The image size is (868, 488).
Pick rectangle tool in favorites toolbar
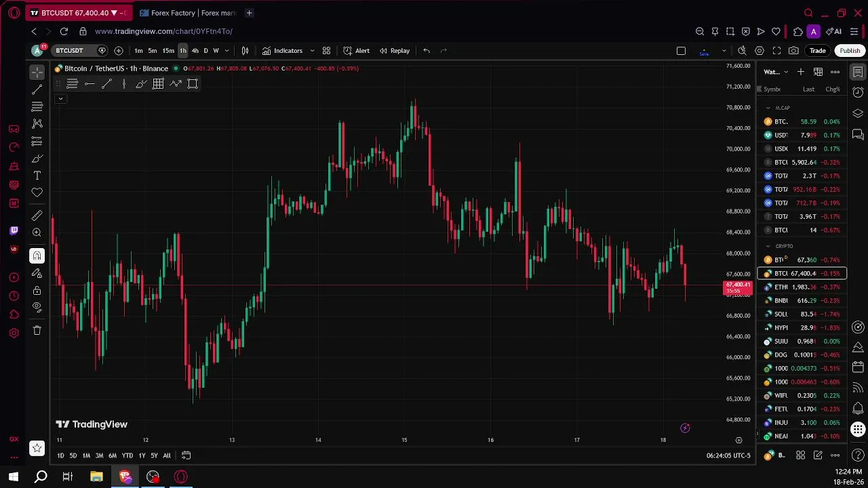(x=193, y=83)
